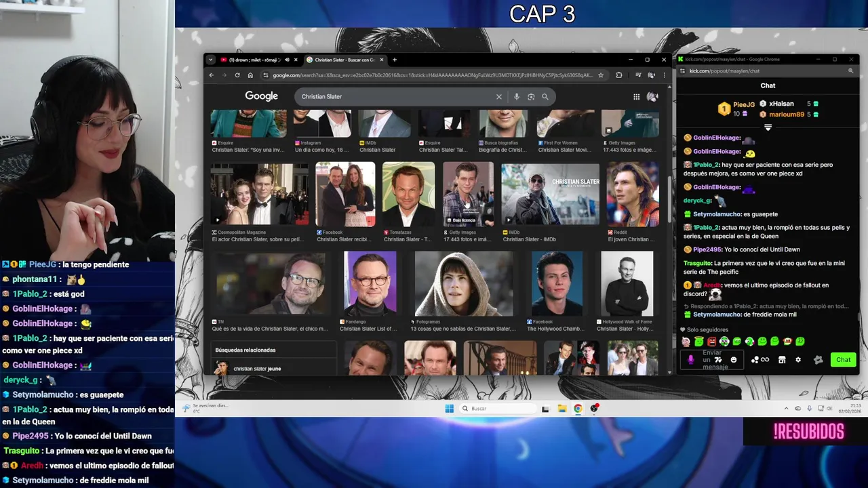The height and width of the screenshot is (488, 868).
Task: Open a new tab with the plus button
Action: tap(395, 60)
